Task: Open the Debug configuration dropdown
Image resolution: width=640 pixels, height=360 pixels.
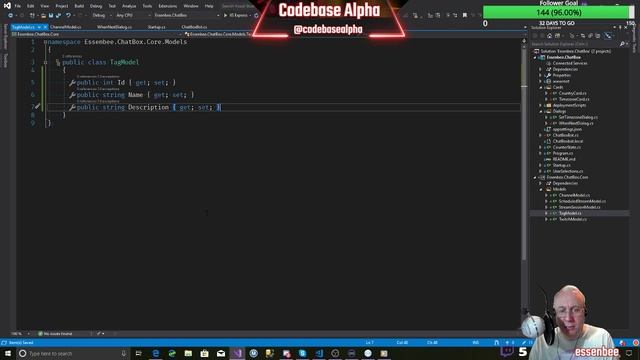Action: coord(102,15)
